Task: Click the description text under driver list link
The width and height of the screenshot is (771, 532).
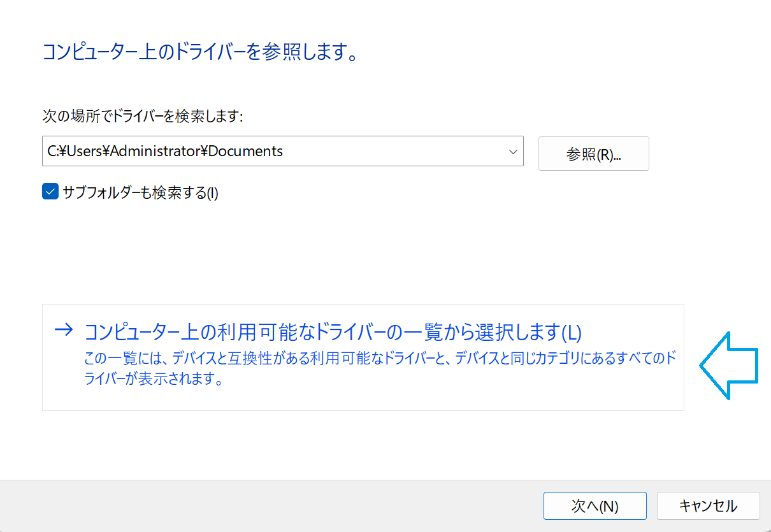Action: click(x=379, y=359)
